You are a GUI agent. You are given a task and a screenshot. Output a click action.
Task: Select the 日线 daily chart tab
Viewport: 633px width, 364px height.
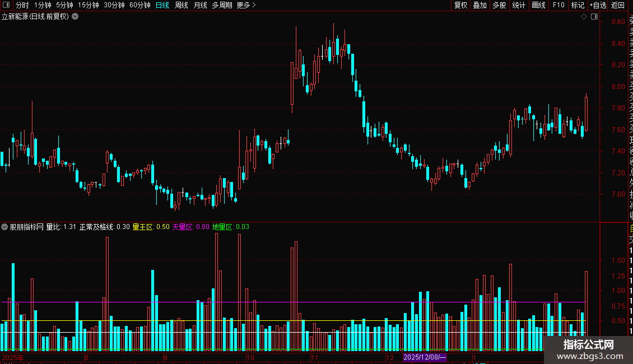point(162,5)
